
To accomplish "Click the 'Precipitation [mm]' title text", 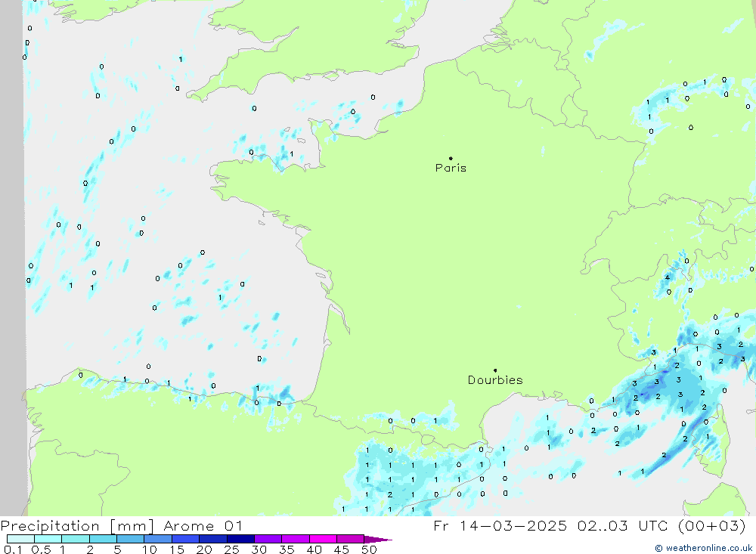I will [x=77, y=526].
